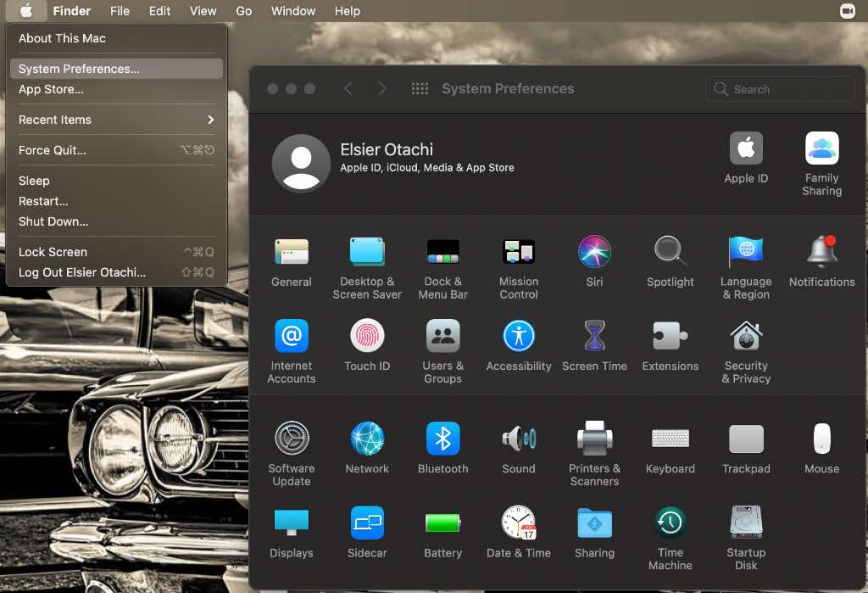Click the back navigation arrow

pyautogui.click(x=348, y=89)
